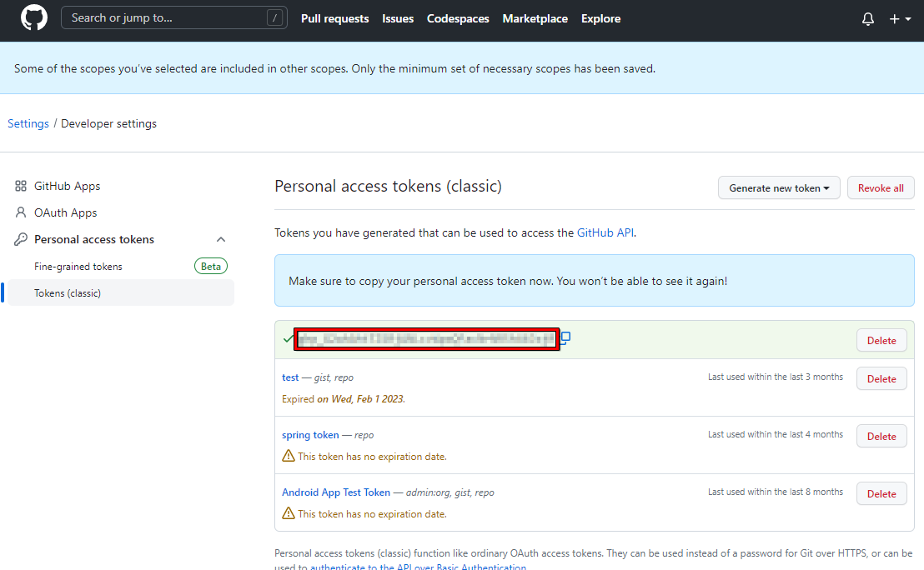Click 'Expired on Wed, Feb 1 2023' text
The height and width of the screenshot is (570, 924).
[x=344, y=398]
